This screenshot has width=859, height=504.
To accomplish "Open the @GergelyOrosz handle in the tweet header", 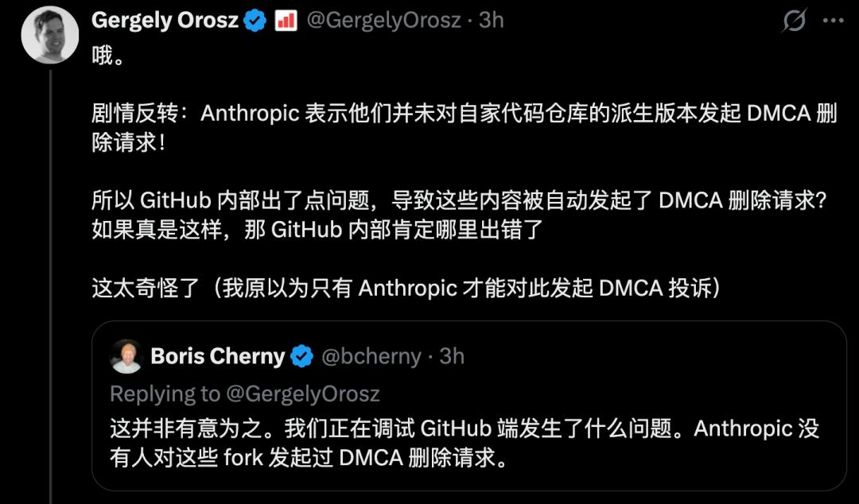I will click(383, 21).
